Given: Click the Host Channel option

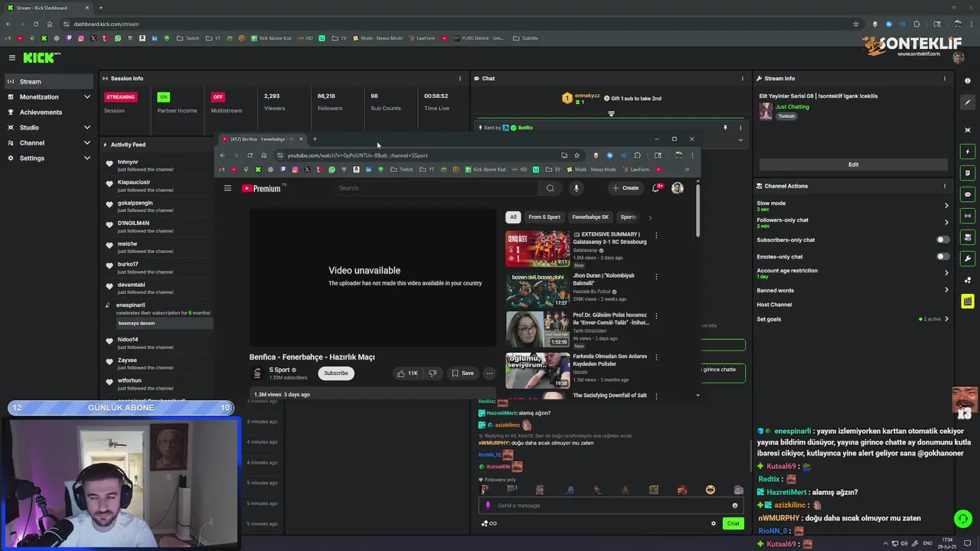Looking at the screenshot, I should point(774,305).
